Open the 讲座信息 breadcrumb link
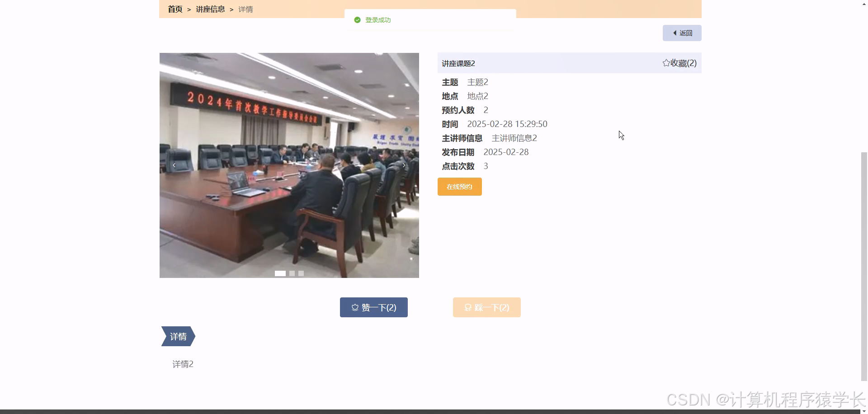The width and height of the screenshot is (868, 414). tap(210, 9)
